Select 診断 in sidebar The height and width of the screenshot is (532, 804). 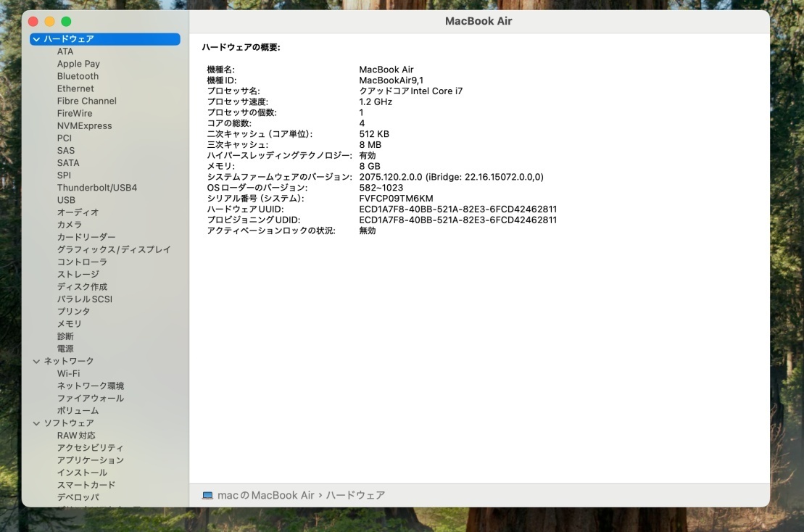point(65,336)
